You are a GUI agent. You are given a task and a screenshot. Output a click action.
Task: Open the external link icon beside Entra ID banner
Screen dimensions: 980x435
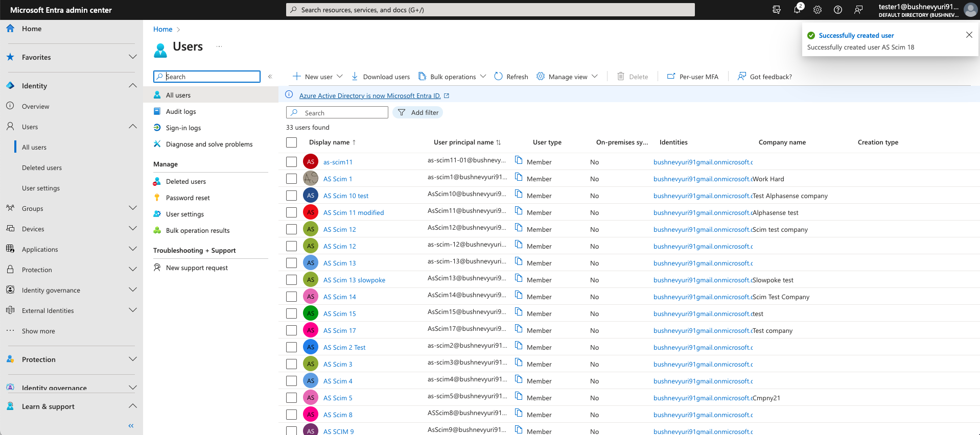(x=447, y=95)
